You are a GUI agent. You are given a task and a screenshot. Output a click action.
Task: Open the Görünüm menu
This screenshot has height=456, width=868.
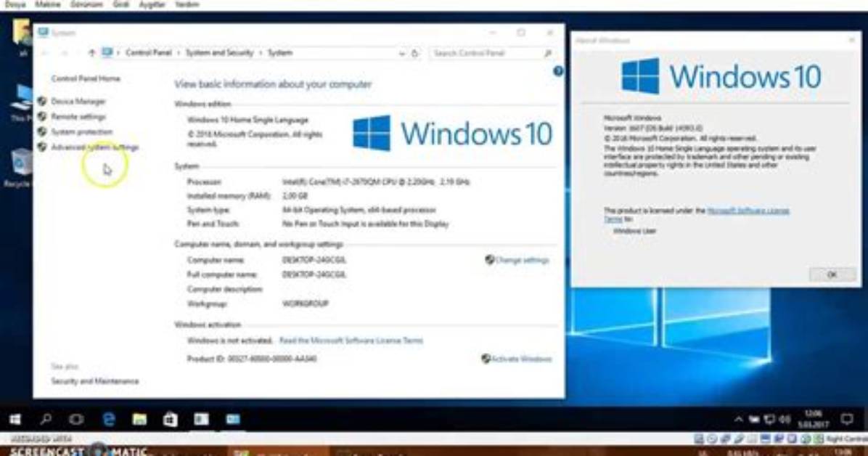coord(87,4)
